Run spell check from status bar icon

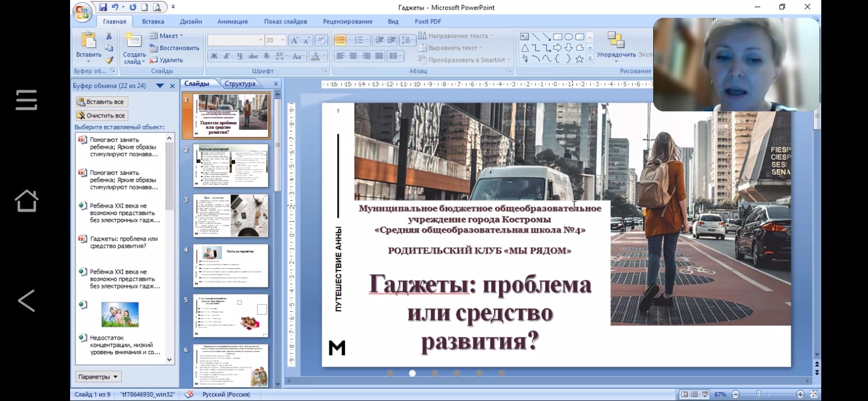tap(189, 394)
